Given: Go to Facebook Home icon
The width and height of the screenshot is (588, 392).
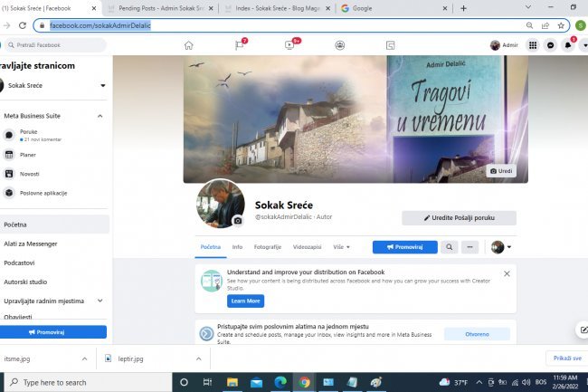Looking at the screenshot, I should [x=189, y=45].
